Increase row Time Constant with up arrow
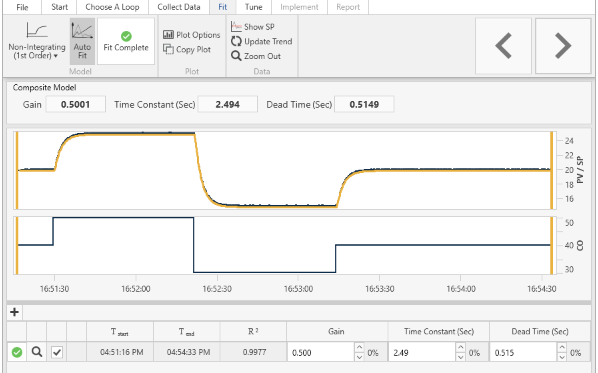 pos(461,347)
